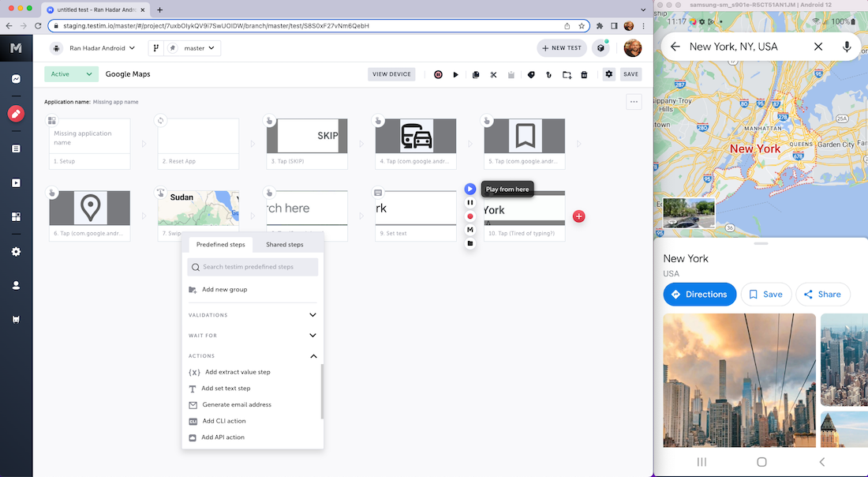Select Add API action
The height and width of the screenshot is (477, 868).
coord(223,438)
